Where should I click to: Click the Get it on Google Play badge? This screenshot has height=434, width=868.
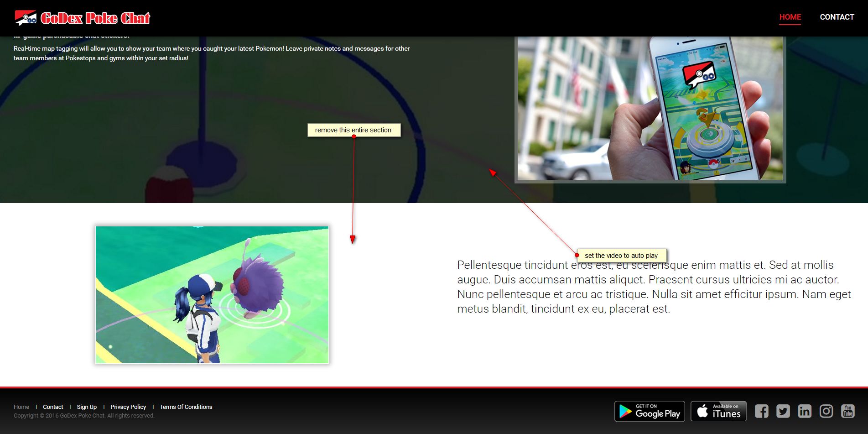pyautogui.click(x=650, y=411)
